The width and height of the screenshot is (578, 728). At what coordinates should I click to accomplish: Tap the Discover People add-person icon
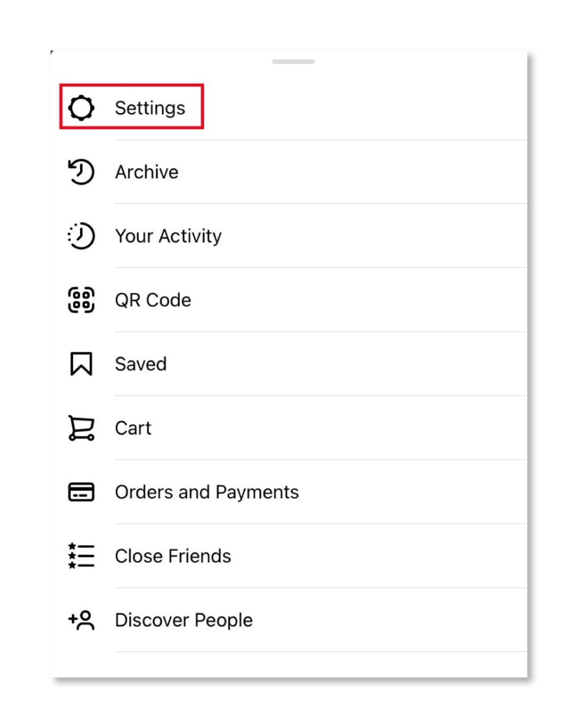[81, 620]
